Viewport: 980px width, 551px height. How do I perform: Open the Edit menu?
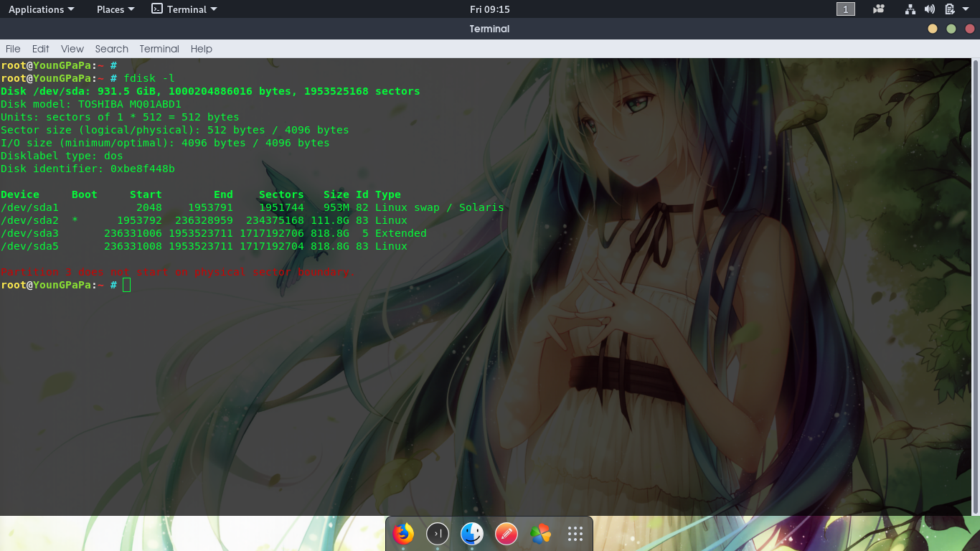pos(41,49)
